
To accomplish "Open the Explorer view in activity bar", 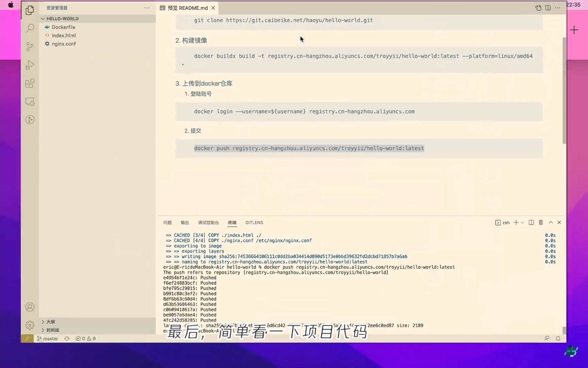I will coord(30,10).
